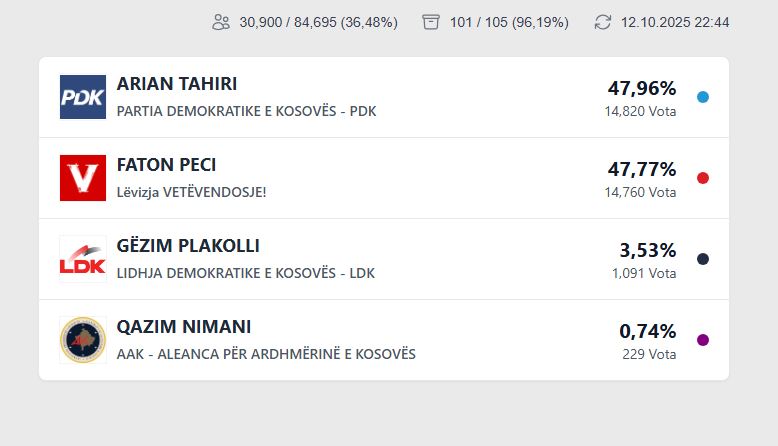Click the LDK party logo
The image size is (778, 446).
coord(83,259)
